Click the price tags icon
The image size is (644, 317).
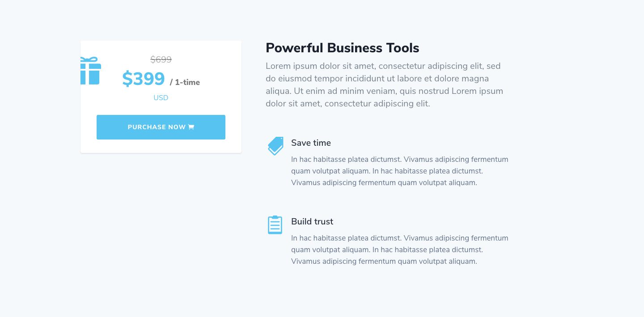pos(275,146)
